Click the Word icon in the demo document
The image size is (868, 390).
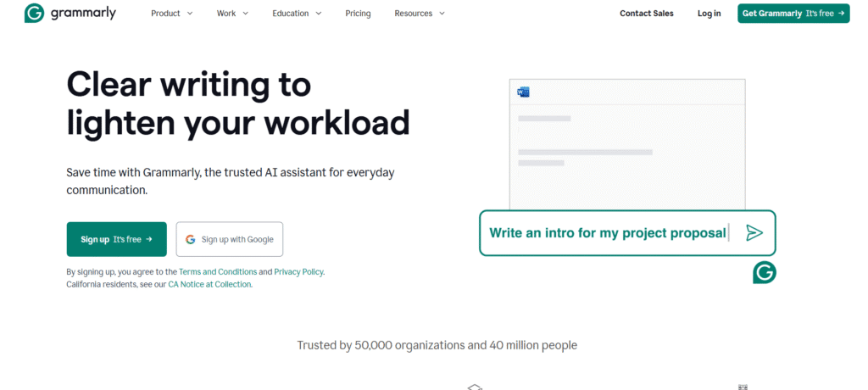point(523,92)
